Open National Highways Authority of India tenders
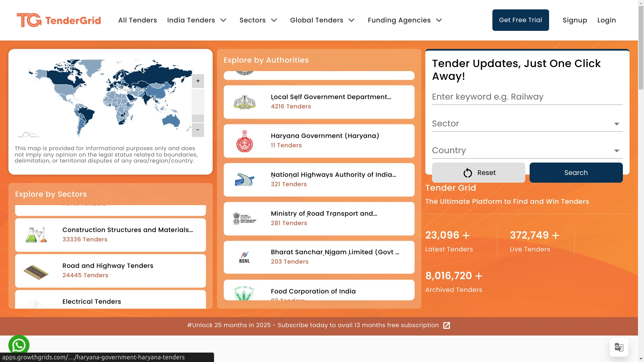 319,180
